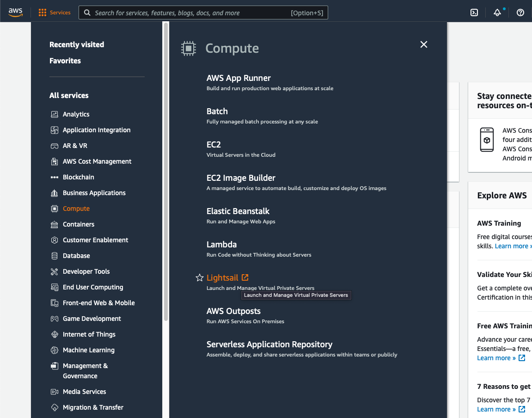The height and width of the screenshot is (418, 532).
Task: Click the AWS logo home icon
Action: pyautogui.click(x=16, y=12)
